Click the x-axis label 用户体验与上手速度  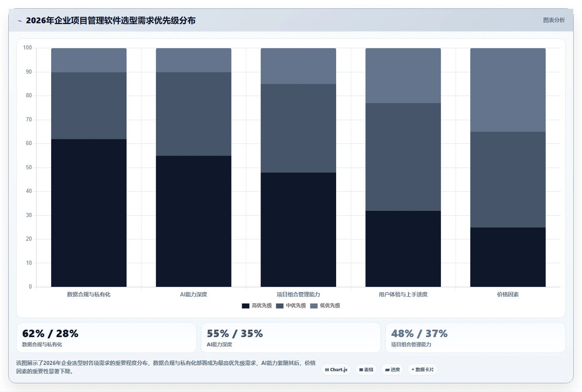click(x=403, y=294)
